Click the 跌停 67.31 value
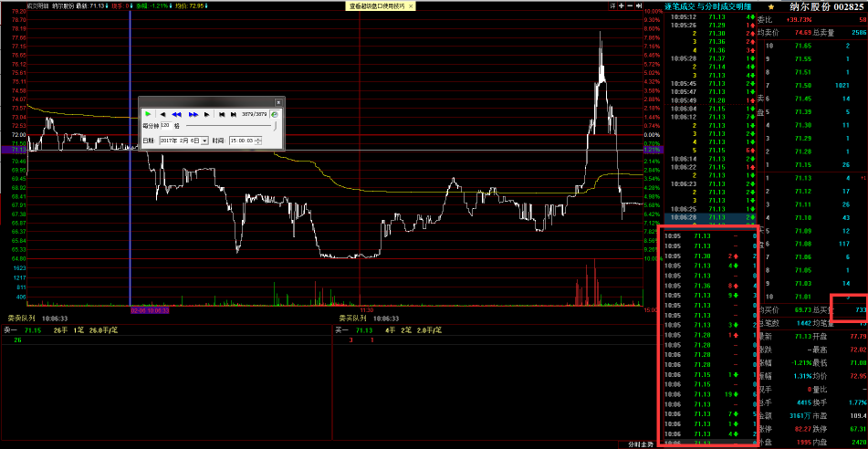The image size is (868, 449). (857, 429)
